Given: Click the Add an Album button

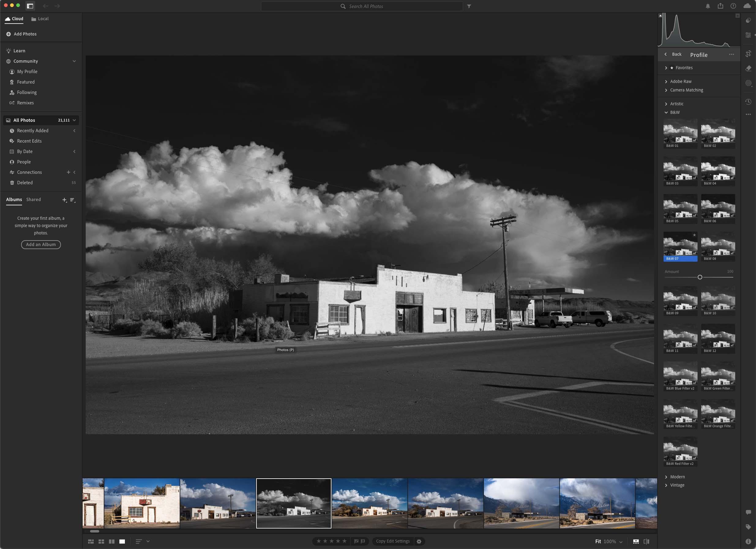Looking at the screenshot, I should [x=41, y=244].
